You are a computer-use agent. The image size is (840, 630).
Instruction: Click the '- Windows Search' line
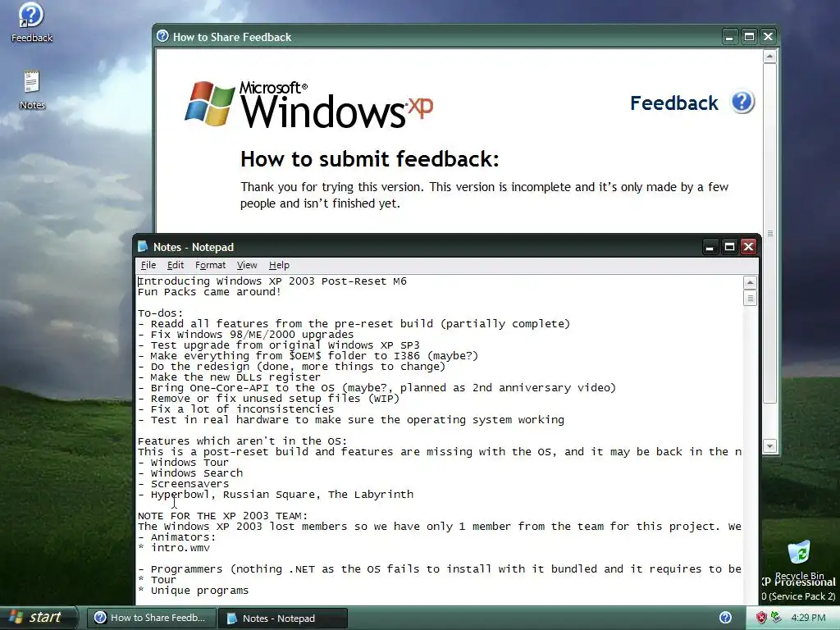pyautogui.click(x=190, y=473)
